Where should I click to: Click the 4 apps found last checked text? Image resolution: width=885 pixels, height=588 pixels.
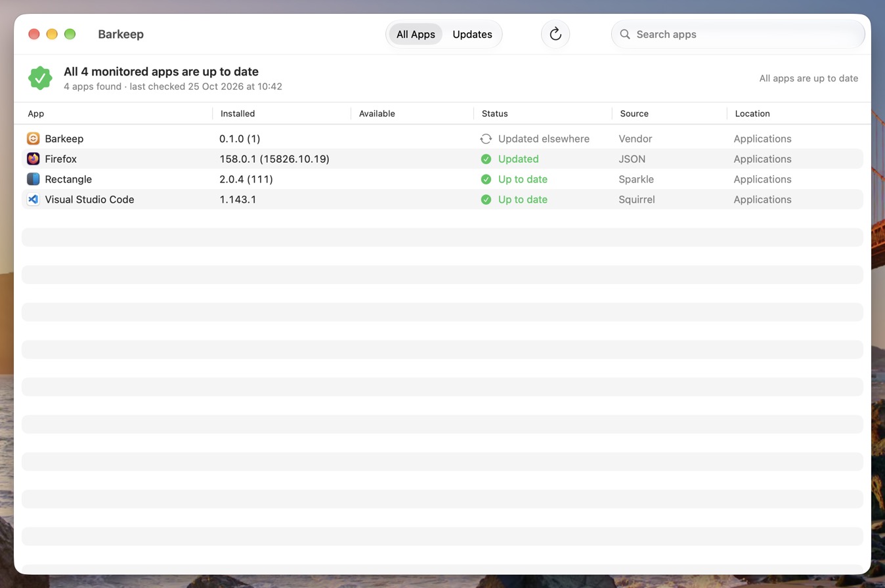coord(173,86)
